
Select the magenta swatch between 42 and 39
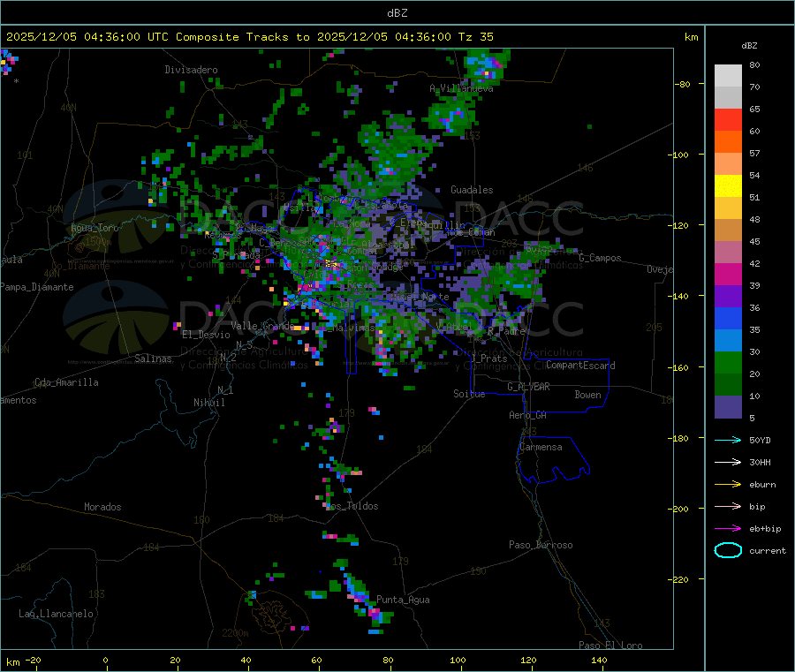pos(728,274)
